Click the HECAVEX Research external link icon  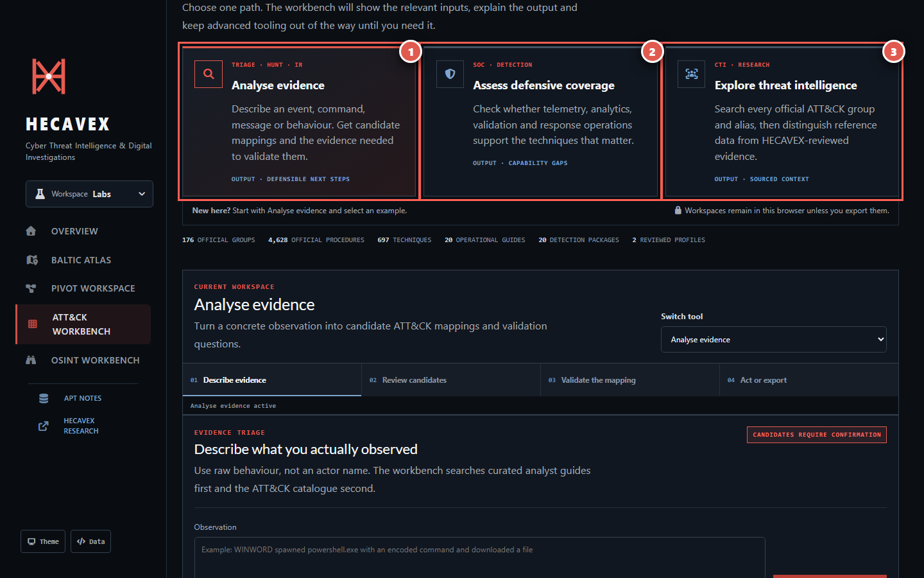pyautogui.click(x=43, y=426)
